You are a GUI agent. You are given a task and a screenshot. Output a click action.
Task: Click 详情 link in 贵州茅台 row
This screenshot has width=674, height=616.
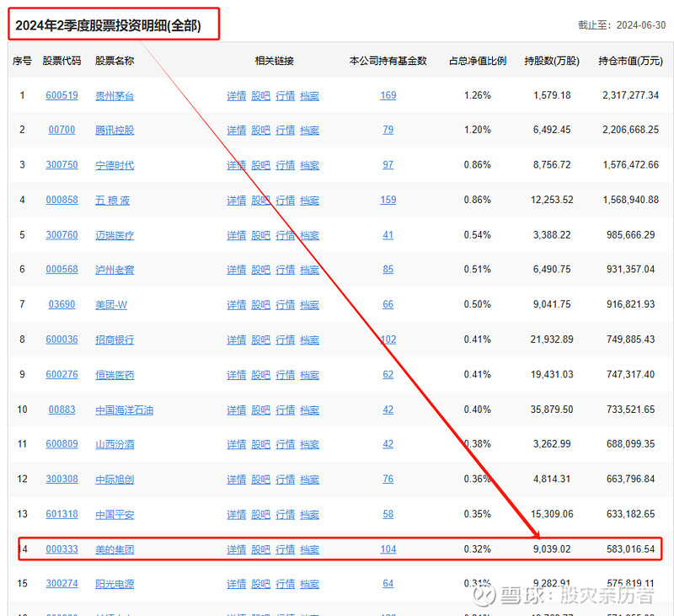237,96
